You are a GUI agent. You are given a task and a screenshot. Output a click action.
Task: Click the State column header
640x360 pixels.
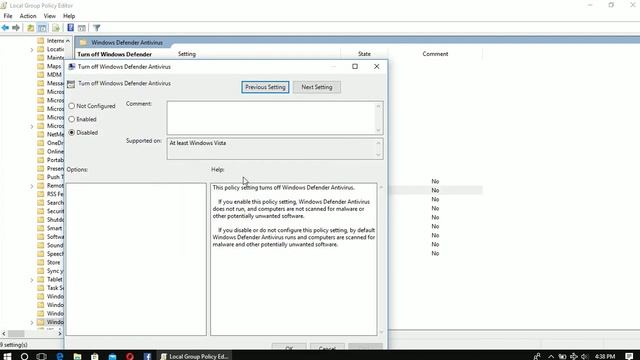tap(364, 54)
